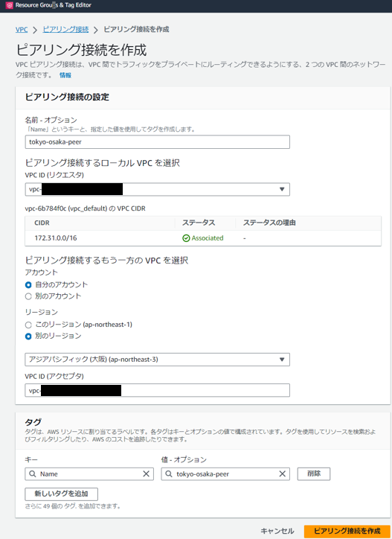Choose 別のリージョン radio option
392x539 pixels.
(x=28, y=337)
